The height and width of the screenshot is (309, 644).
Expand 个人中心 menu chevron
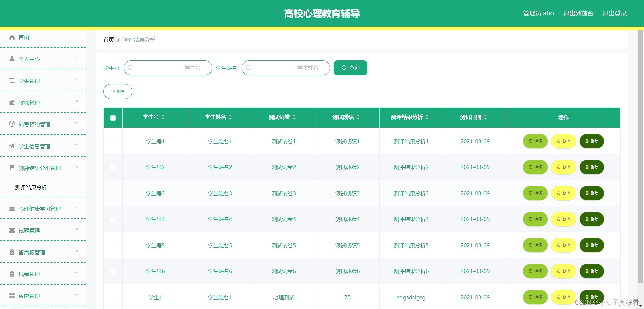tap(76, 57)
